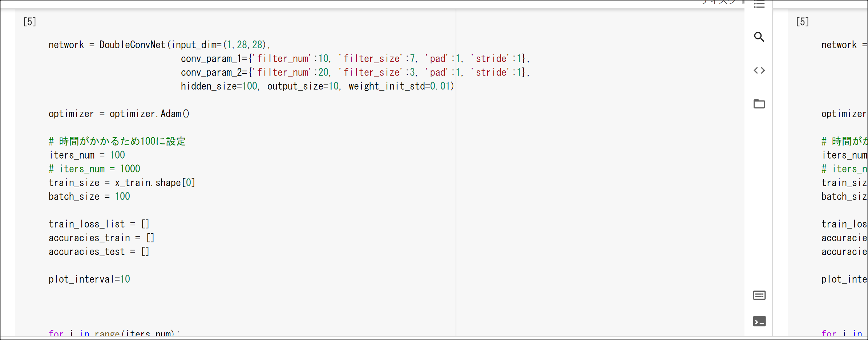The height and width of the screenshot is (340, 868).
Task: Click the 'accuracies_test = []' line
Action: click(x=99, y=252)
